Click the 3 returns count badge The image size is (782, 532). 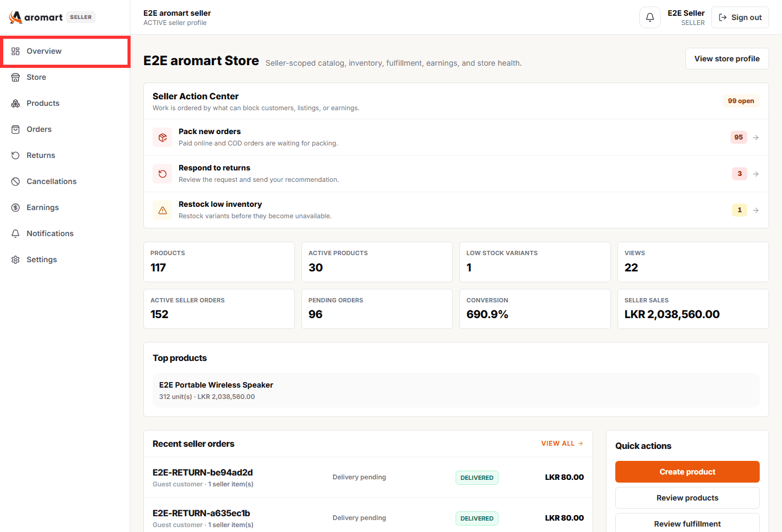point(739,174)
